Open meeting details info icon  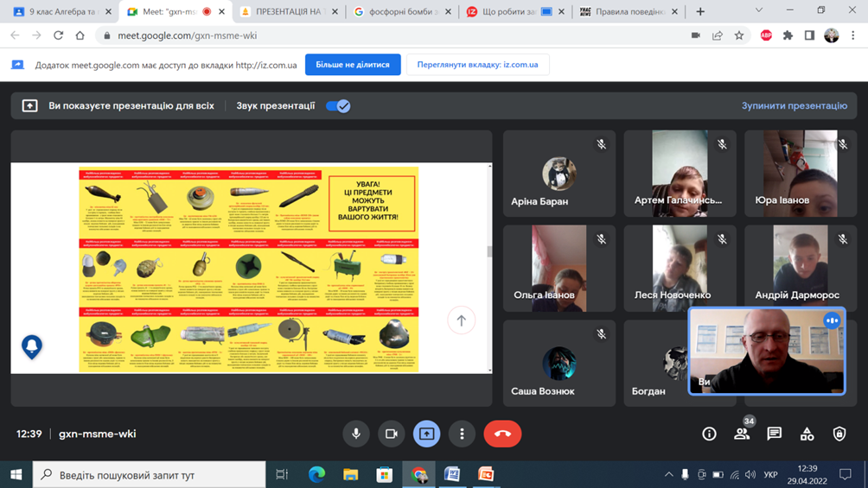click(709, 434)
